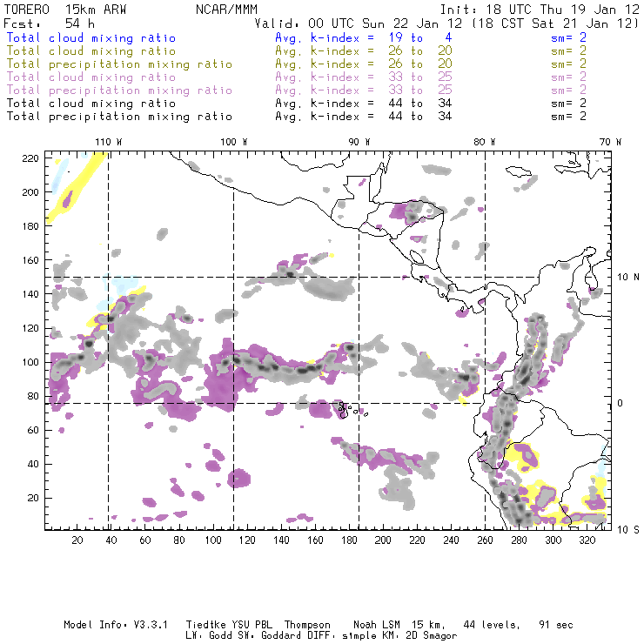The height and width of the screenshot is (644, 644).
Task: Click the horizontal axis '200' tick label
Action: (383, 540)
